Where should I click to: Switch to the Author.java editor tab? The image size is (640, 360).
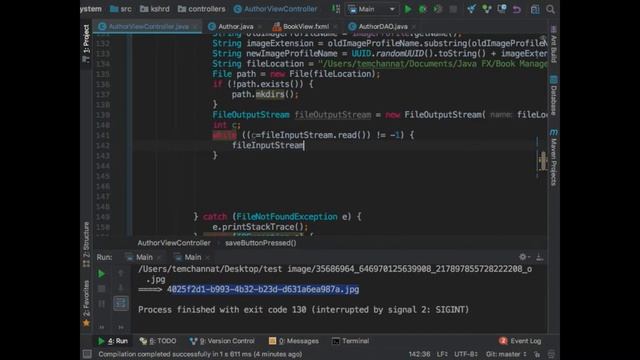point(236,27)
